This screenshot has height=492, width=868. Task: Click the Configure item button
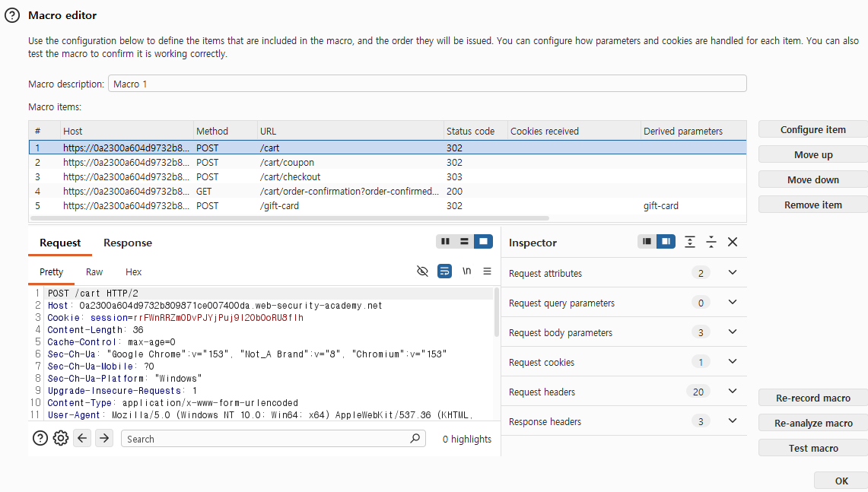(x=812, y=129)
